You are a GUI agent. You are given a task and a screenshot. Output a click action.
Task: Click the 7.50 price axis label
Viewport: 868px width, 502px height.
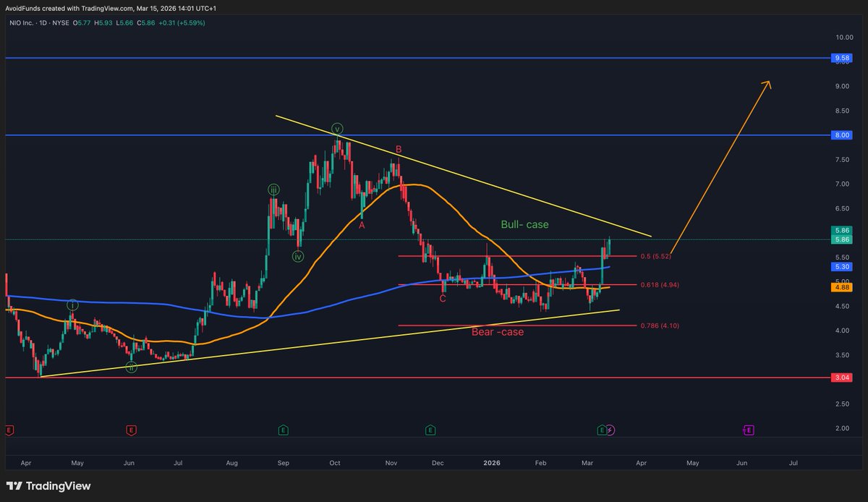[843, 160]
